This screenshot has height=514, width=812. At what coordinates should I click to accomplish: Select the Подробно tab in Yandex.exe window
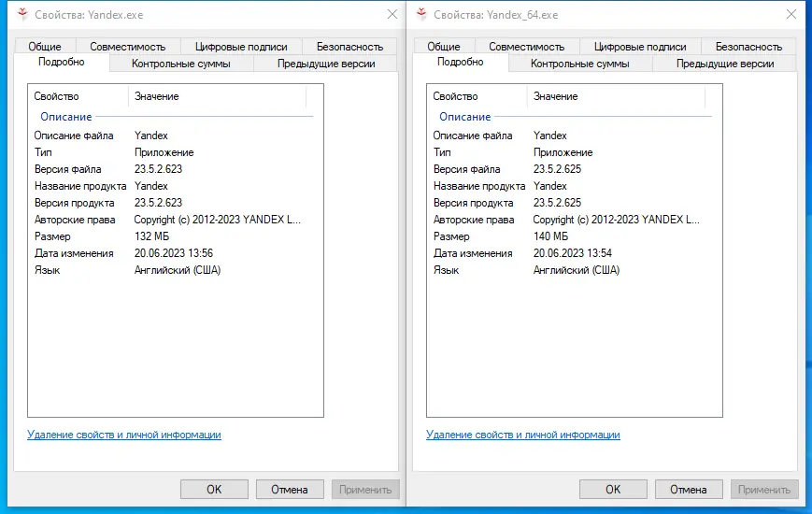pyautogui.click(x=62, y=63)
